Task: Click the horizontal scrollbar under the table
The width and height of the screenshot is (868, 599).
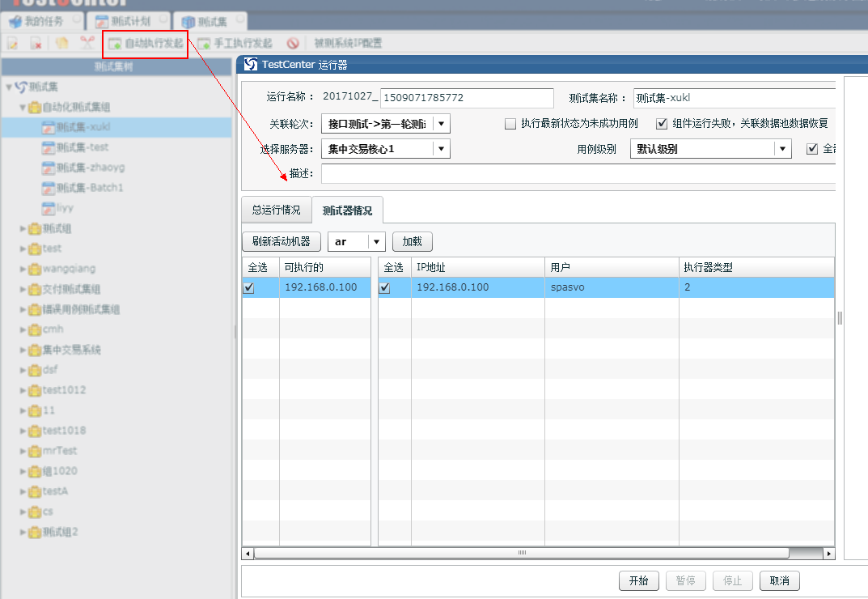Action: (x=522, y=553)
